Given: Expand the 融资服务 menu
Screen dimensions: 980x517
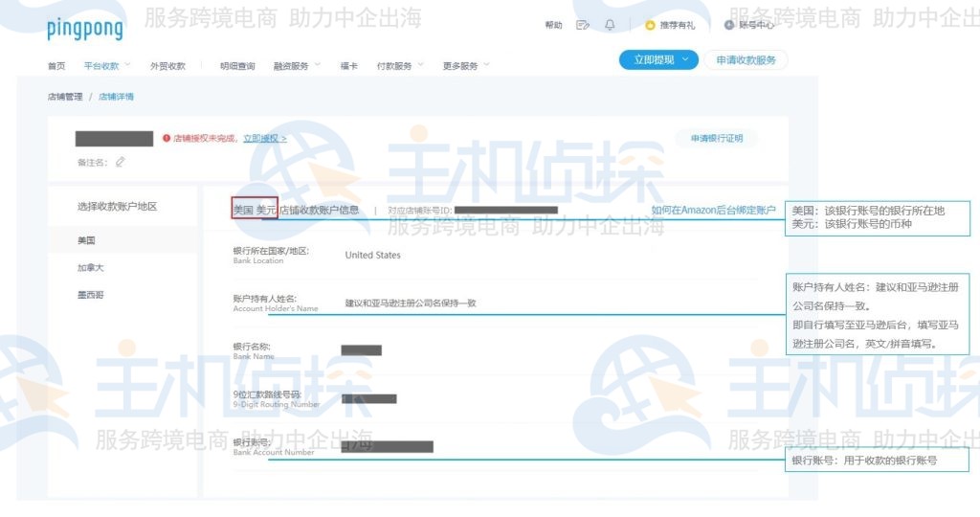Looking at the screenshot, I should click(297, 66).
